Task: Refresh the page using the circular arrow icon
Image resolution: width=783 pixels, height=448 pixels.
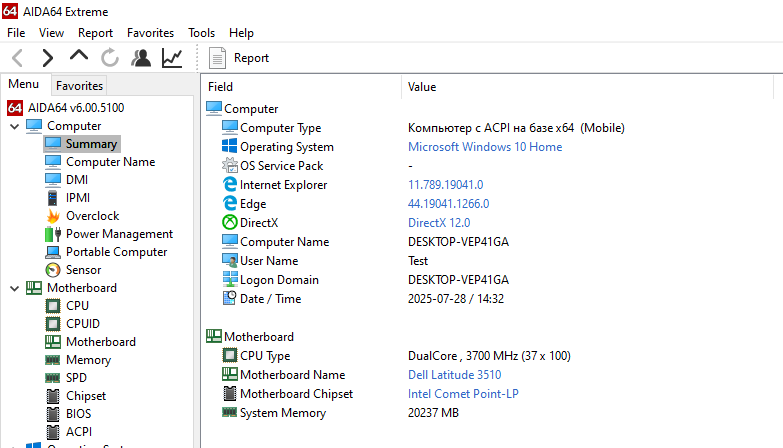Action: (110, 58)
